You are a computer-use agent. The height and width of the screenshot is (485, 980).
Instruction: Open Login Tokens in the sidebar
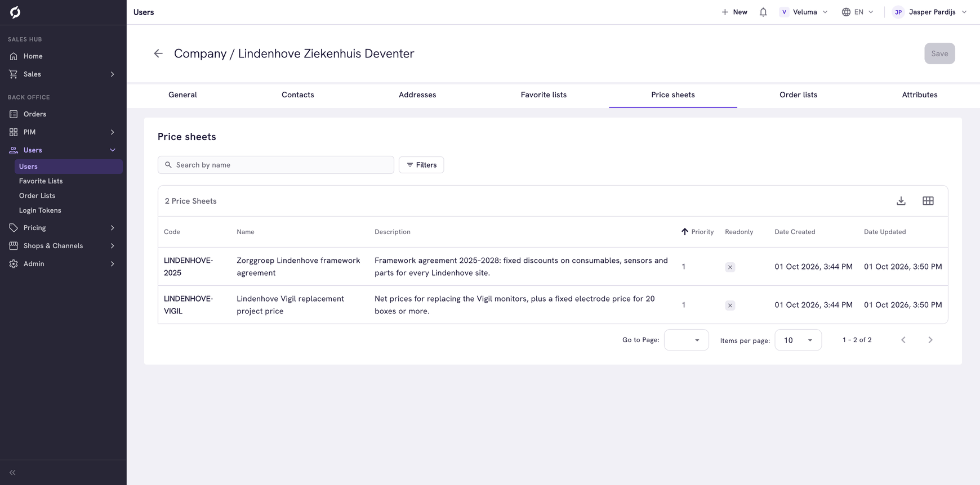pyautogui.click(x=40, y=210)
